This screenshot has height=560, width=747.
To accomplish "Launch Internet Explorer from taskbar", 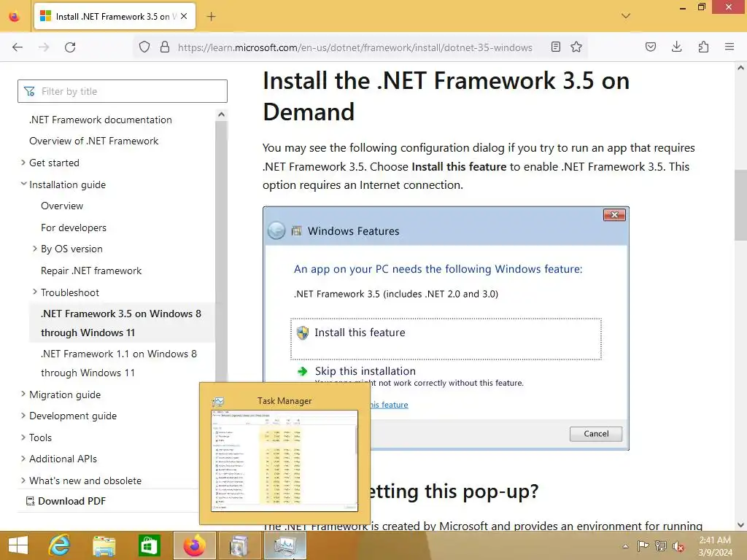I will point(60,545).
